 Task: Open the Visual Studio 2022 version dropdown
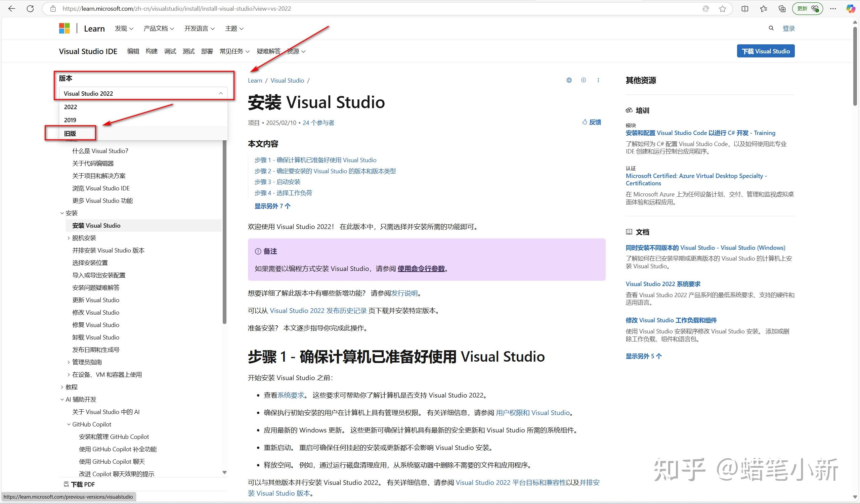143,93
